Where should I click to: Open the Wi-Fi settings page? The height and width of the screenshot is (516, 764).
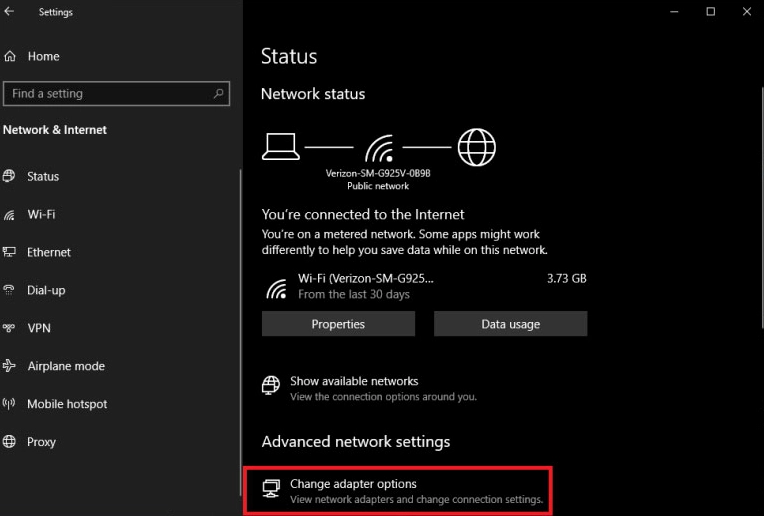[41, 215]
